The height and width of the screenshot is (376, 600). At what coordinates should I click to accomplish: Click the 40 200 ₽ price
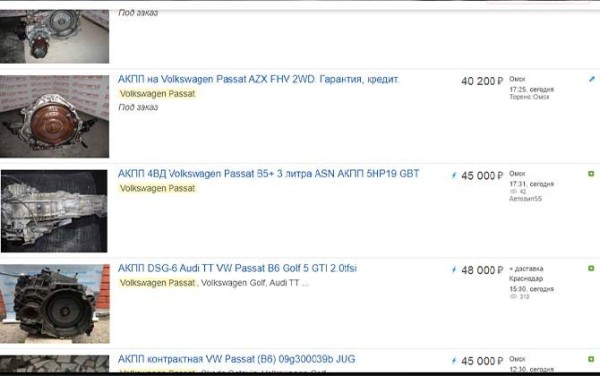coord(482,81)
